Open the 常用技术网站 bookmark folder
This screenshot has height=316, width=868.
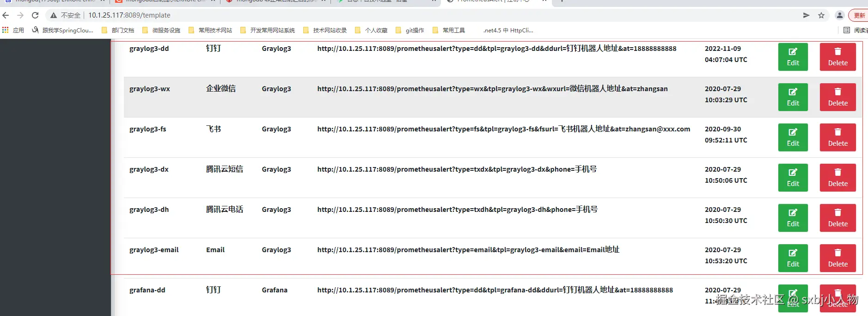pos(210,30)
